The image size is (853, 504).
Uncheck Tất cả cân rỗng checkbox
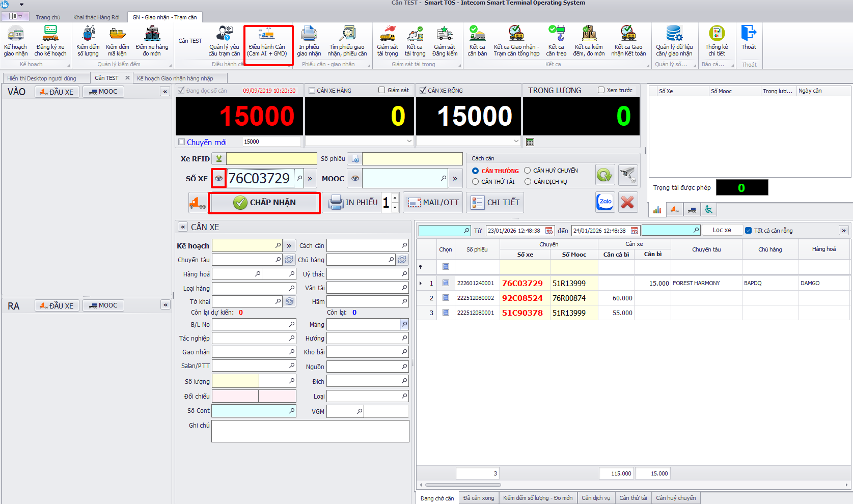(x=748, y=230)
